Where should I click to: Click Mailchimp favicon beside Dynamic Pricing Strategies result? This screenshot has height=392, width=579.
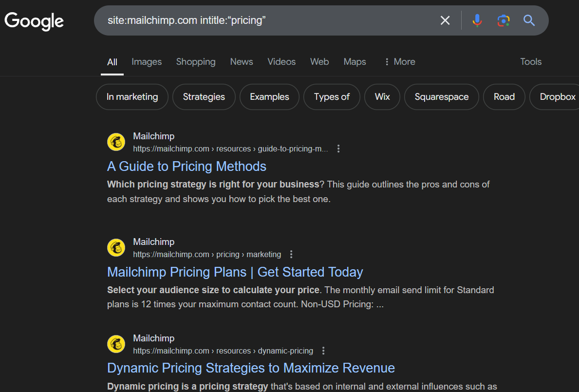(116, 344)
